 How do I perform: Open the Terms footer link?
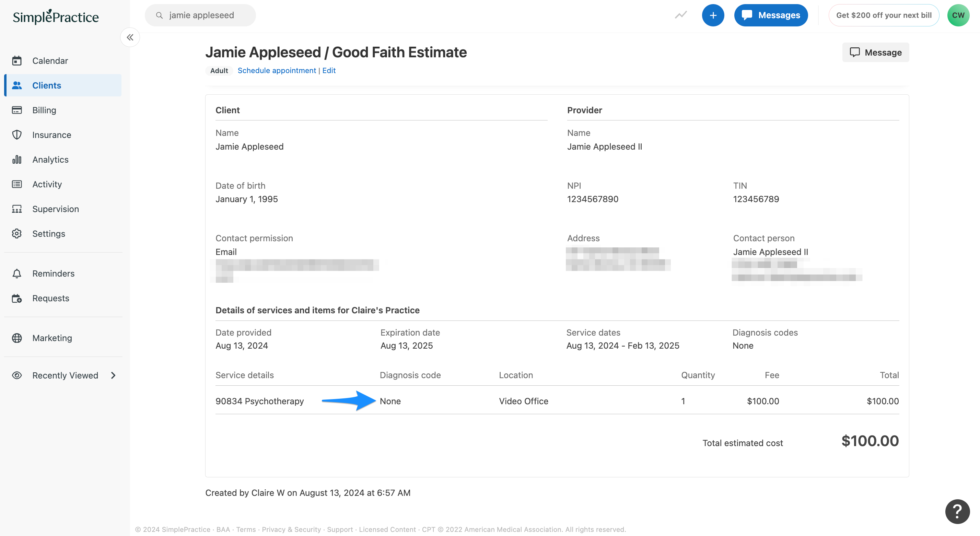click(246, 529)
